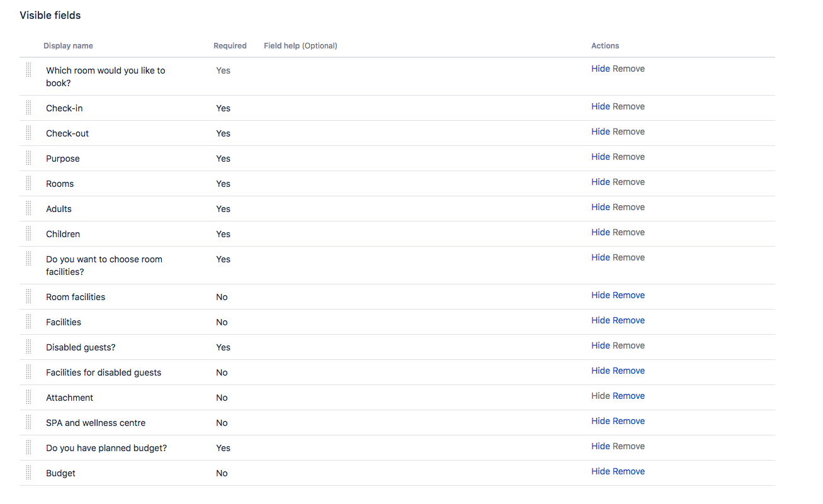Click the Display name column header
This screenshot has height=504, width=823.
[x=68, y=45]
